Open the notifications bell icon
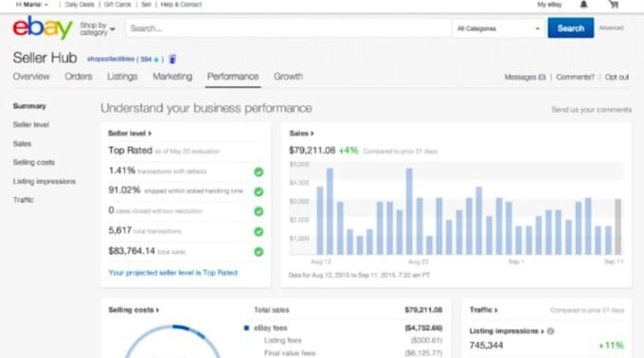Viewport: 644px width, 358px height. tap(583, 5)
